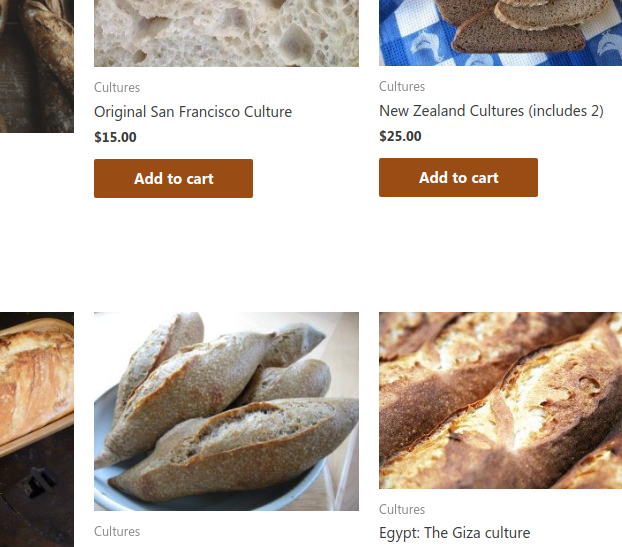Screen dimensions: 622x547
Task: Click Add to cart below the $15.00 price
Action: pyautogui.click(x=173, y=178)
